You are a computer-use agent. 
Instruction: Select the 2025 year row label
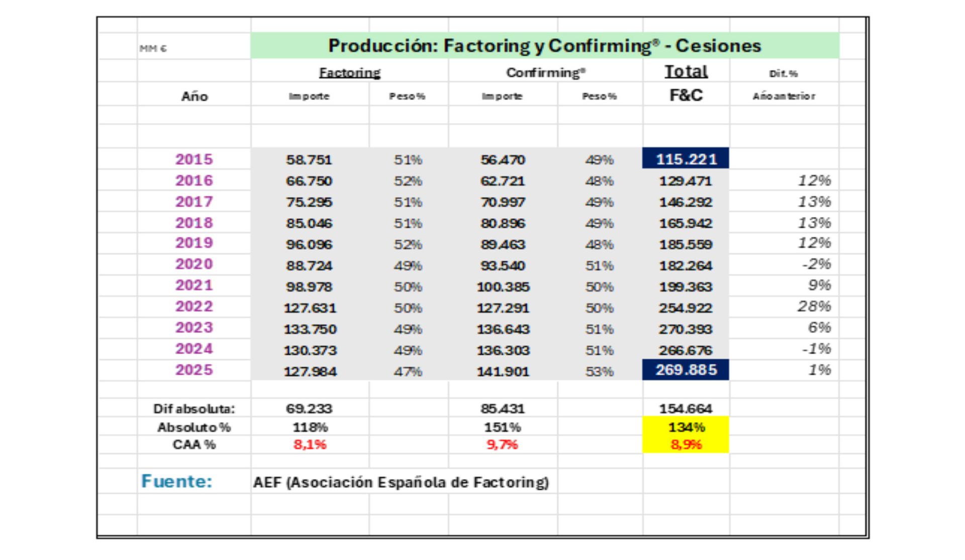tap(194, 370)
